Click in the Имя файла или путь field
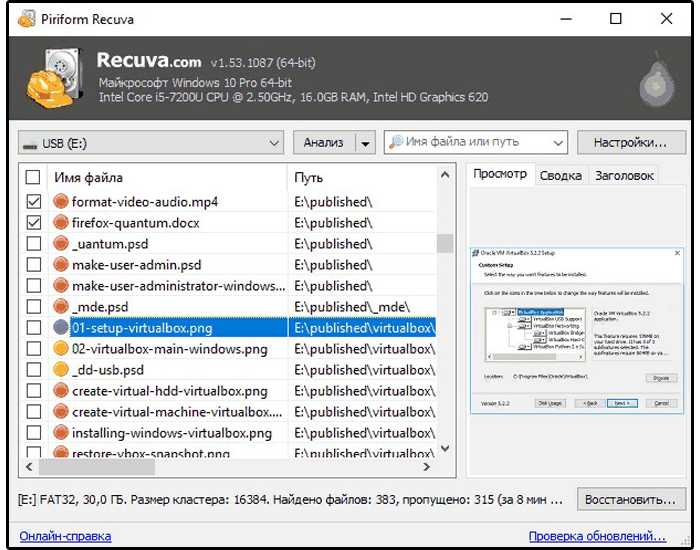Image resolution: width=700 pixels, height=550 pixels. pos(476,142)
